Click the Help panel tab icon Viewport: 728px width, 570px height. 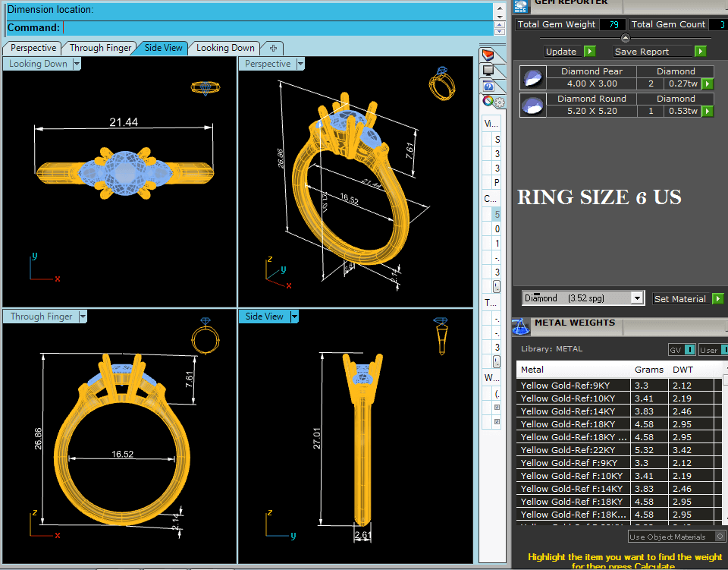click(x=488, y=86)
